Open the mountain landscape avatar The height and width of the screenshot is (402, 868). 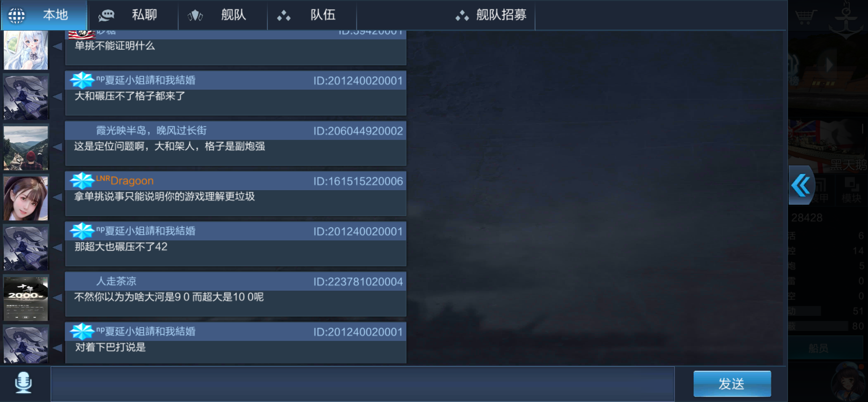(26, 147)
